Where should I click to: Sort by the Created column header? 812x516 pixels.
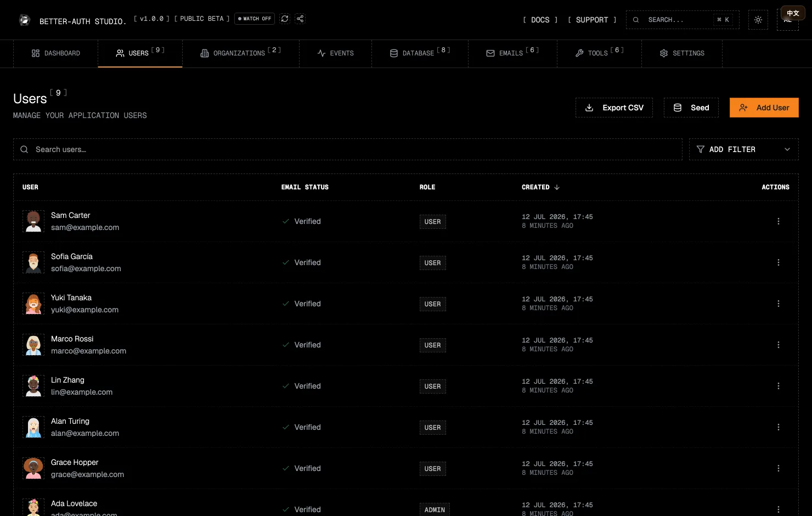540,187
